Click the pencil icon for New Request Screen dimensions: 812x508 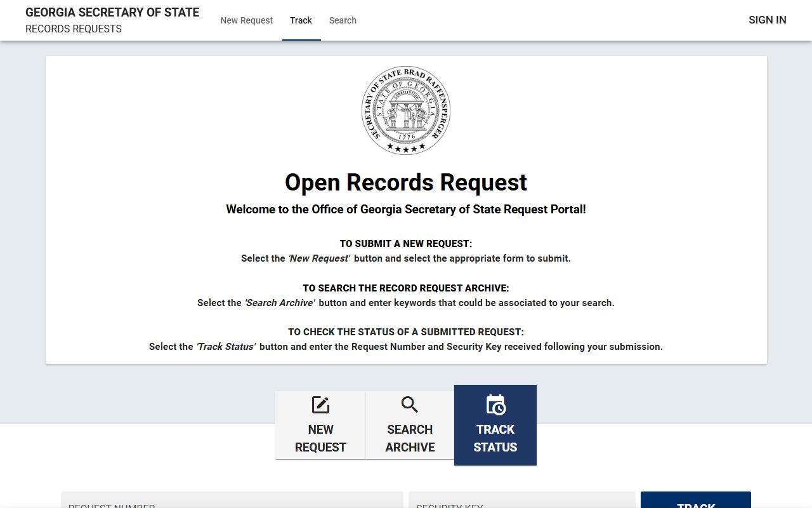click(320, 404)
